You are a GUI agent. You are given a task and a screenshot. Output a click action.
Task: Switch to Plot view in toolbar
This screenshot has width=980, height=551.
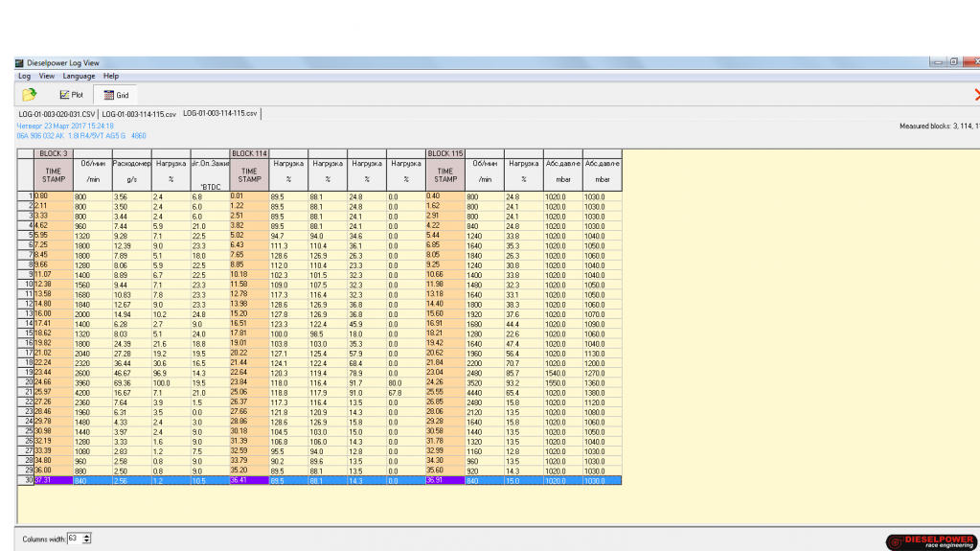72,95
